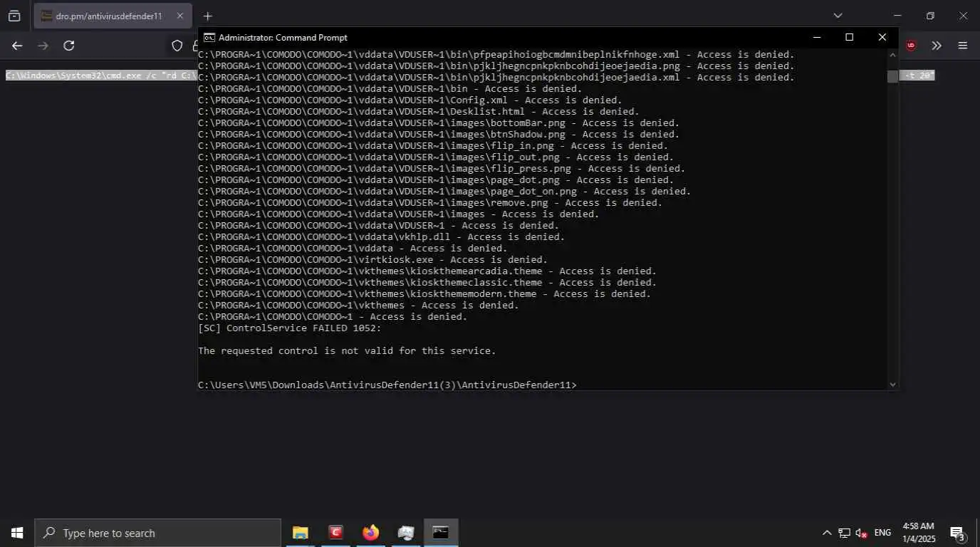The height and width of the screenshot is (547, 980).
Task: Click the ControlService FAILED 1052 line
Action: tap(290, 328)
